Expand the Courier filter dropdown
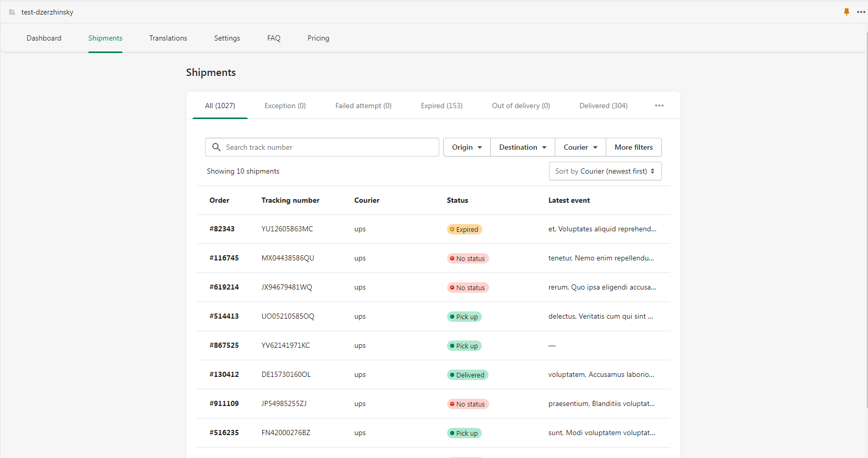This screenshot has height=458, width=868. coord(580,147)
